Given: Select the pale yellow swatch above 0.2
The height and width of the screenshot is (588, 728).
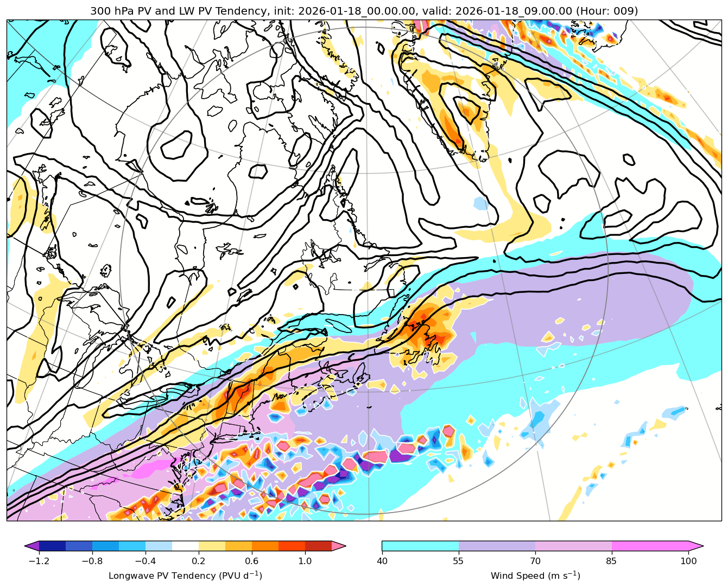Looking at the screenshot, I should (x=212, y=546).
